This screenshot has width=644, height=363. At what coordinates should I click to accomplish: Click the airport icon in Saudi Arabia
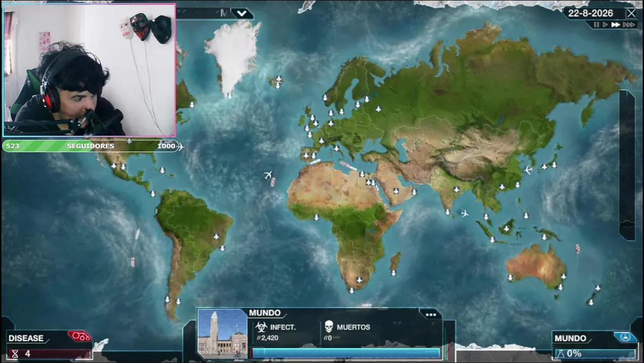[x=396, y=191]
